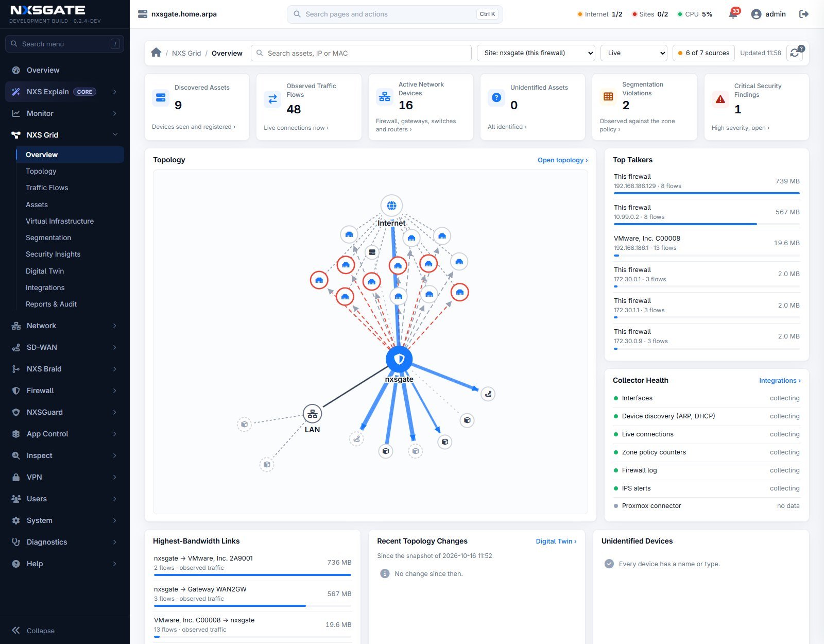Click the Open topology link
This screenshot has width=824, height=644.
point(562,160)
